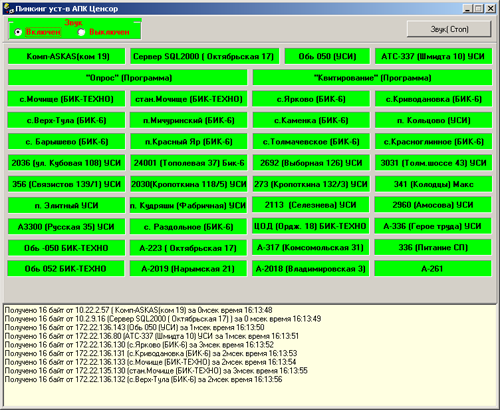Viewport: 500px width, 410px height.
Task: Click the Комп-ASKAS(ком 19) device button
Action: [x=67, y=56]
